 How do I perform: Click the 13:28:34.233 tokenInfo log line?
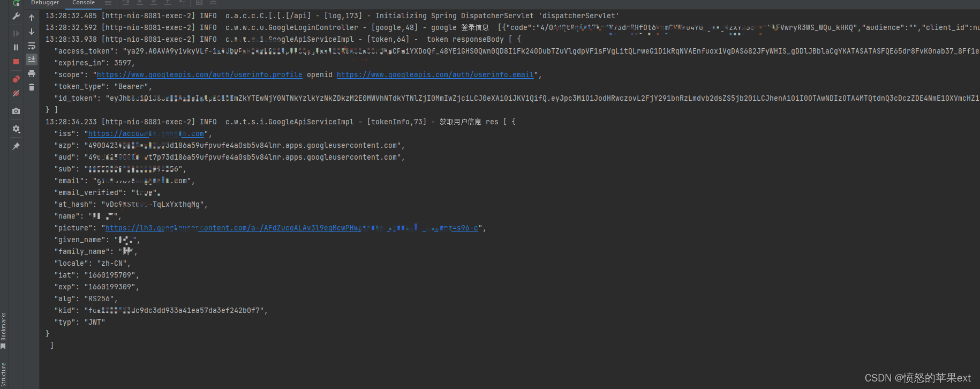281,122
